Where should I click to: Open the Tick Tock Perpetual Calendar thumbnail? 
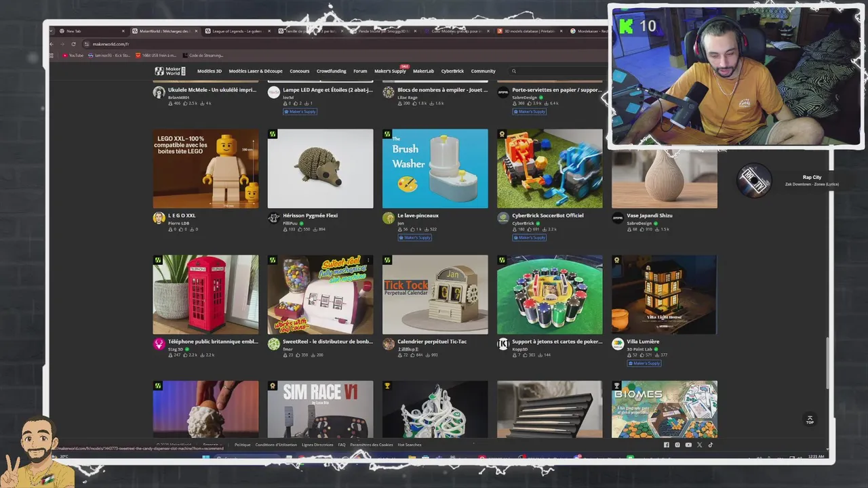click(x=435, y=295)
